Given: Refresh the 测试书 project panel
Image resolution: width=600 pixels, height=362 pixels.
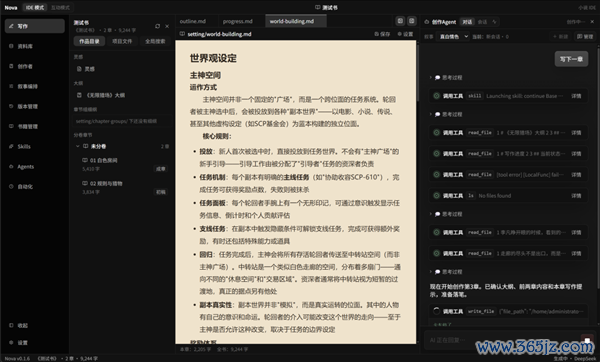Looking at the screenshot, I should [158, 26].
